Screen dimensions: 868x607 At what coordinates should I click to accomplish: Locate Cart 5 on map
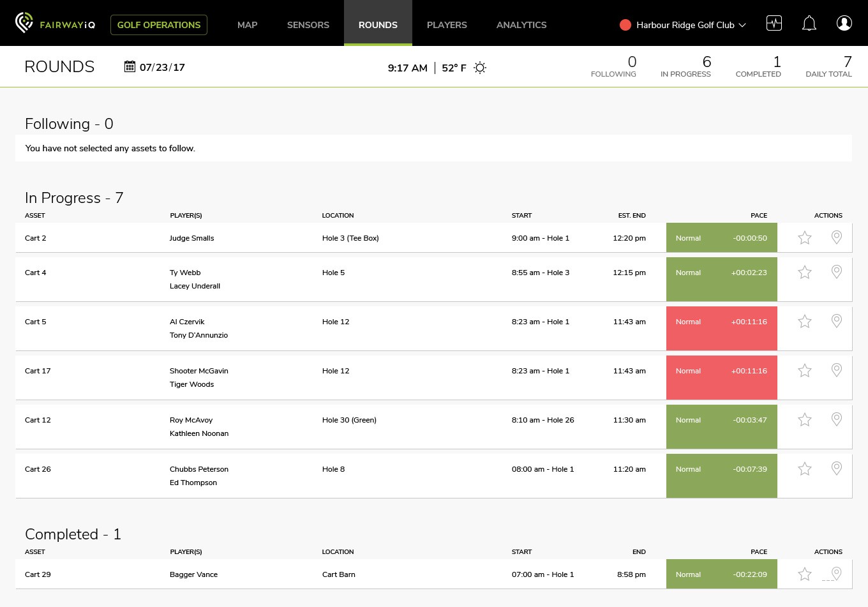[837, 321]
